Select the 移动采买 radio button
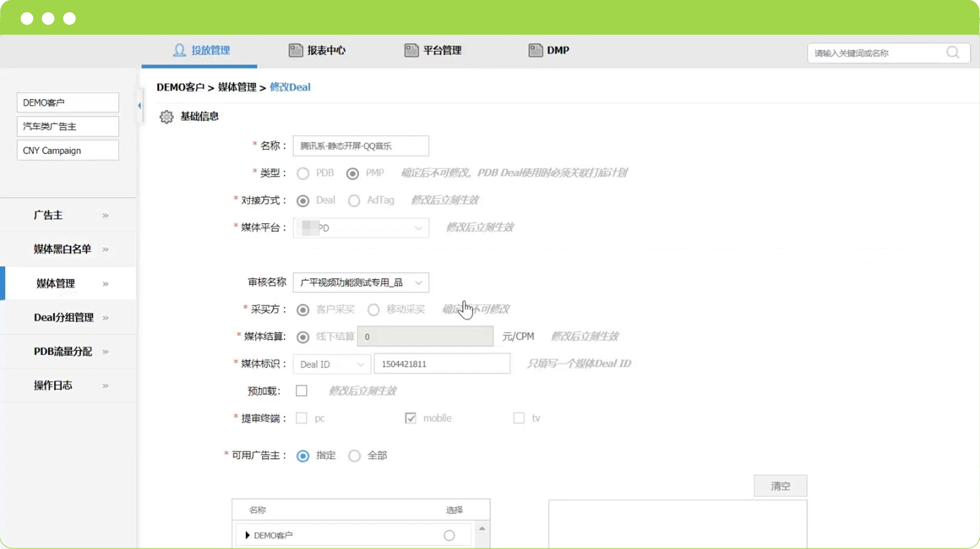This screenshot has width=980, height=549. (x=373, y=310)
